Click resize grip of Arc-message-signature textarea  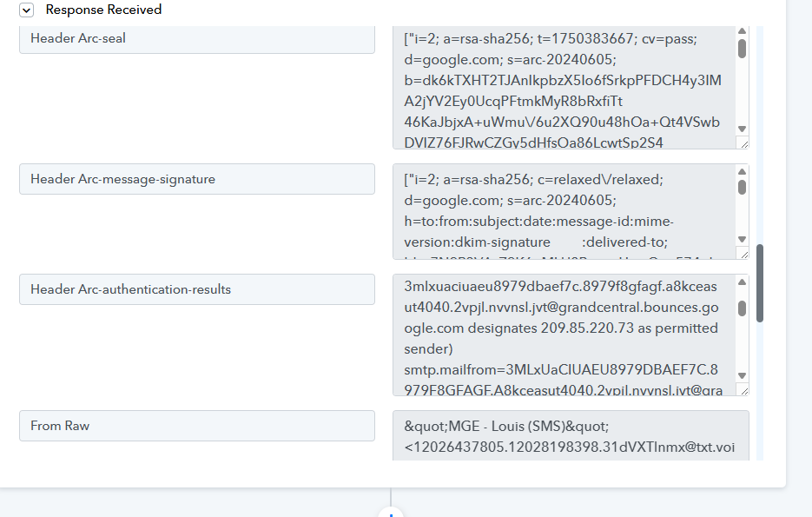click(744, 255)
